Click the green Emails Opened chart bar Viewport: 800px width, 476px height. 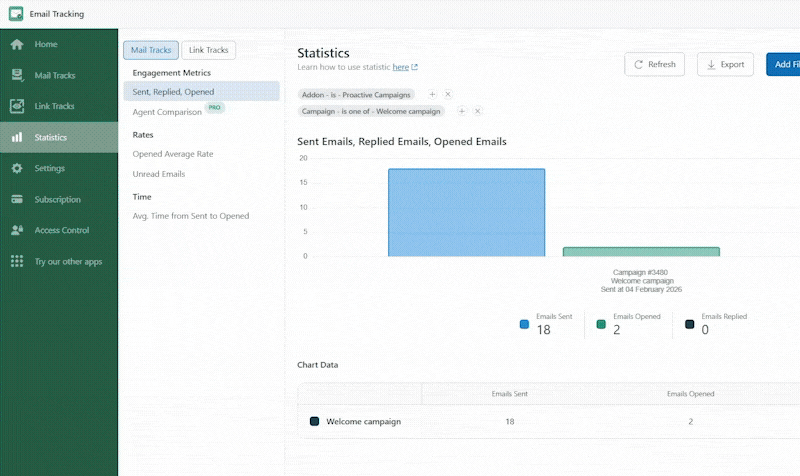[641, 252]
